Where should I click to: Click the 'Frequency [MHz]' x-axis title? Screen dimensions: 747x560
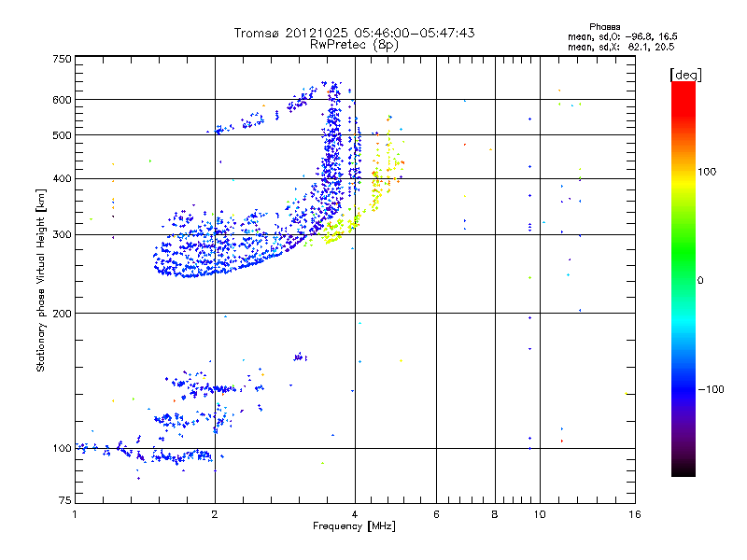354,526
